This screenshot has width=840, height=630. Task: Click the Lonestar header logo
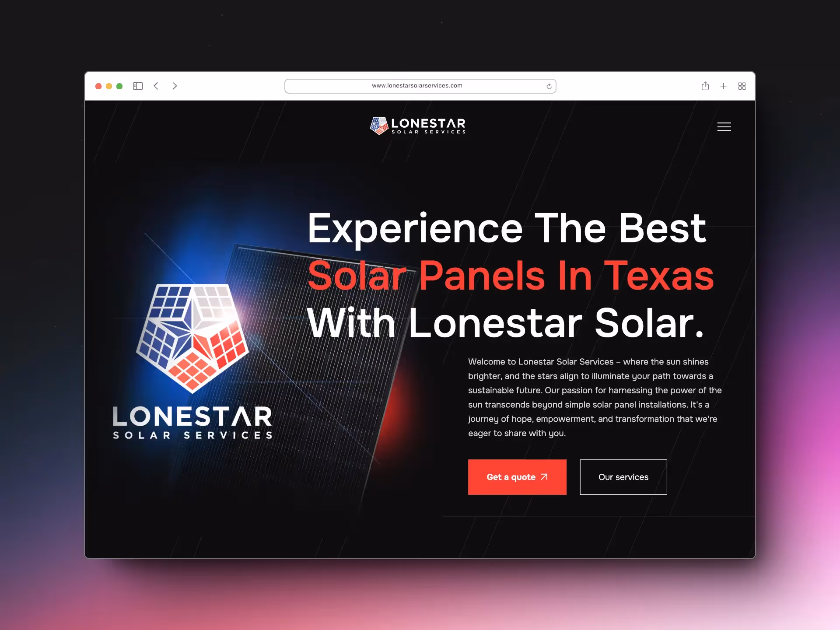[x=418, y=126]
